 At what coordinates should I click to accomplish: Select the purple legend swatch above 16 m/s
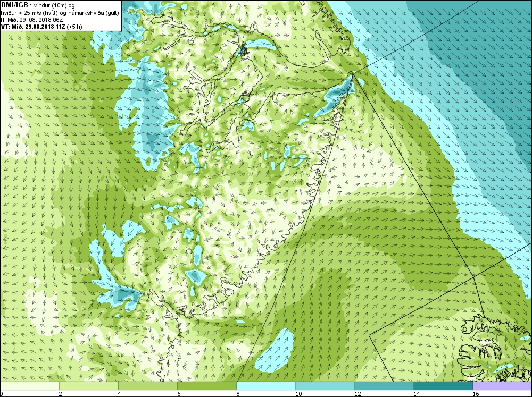pyautogui.click(x=502, y=386)
